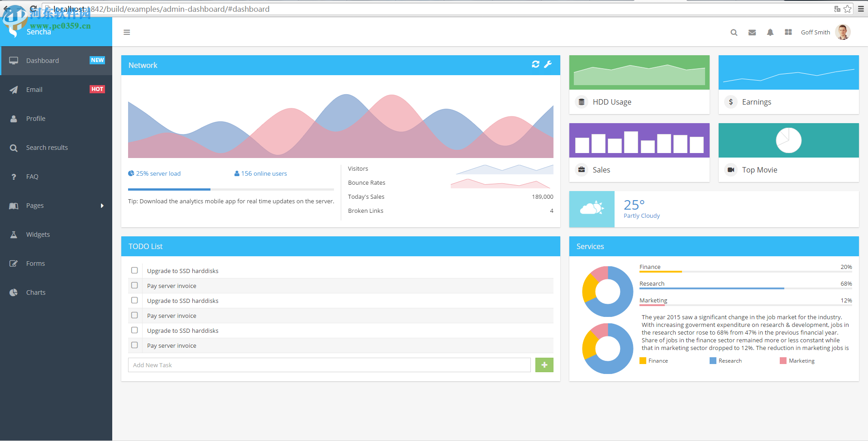This screenshot has width=868, height=441.
Task: Click the grid apps icon beside notifications
Action: point(788,32)
